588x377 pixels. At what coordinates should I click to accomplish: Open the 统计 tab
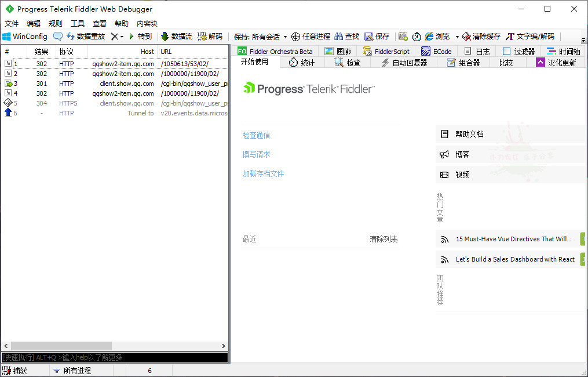coord(302,63)
